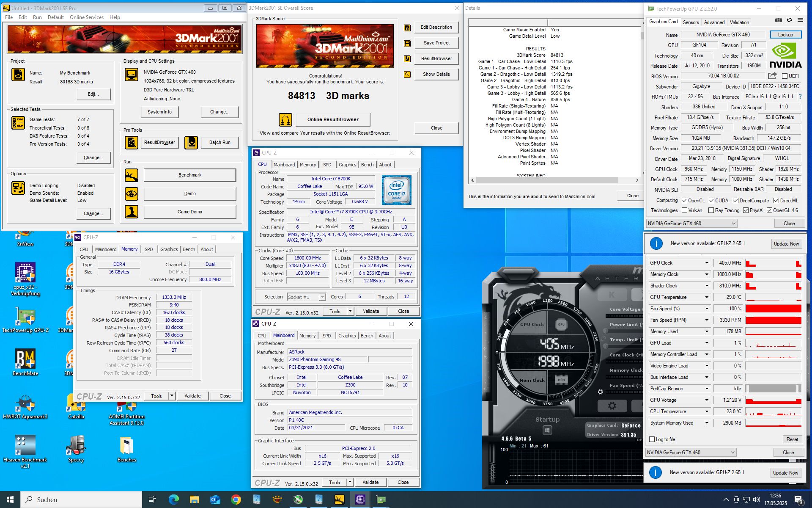Switch to the Validation tab in GPU-Z
This screenshot has width=812, height=508.
pos(739,22)
